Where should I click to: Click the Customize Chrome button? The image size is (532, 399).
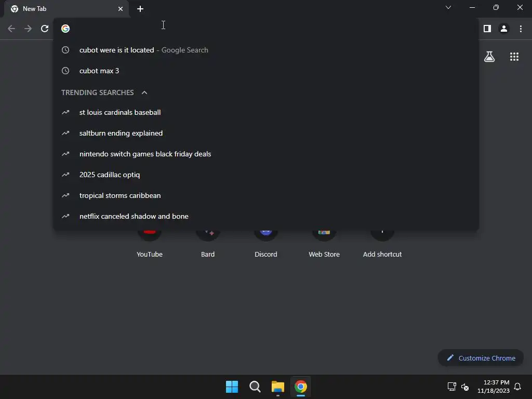pos(481,358)
